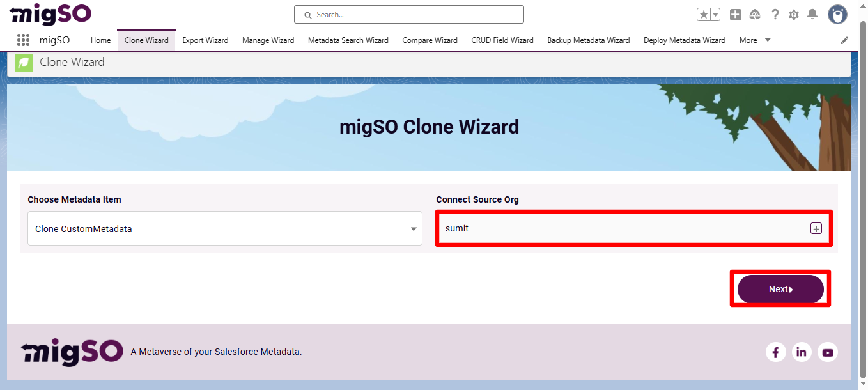Image resolution: width=868 pixels, height=390 pixels.
Task: Open the Choose Metadata Item dropdown
Action: (x=225, y=228)
